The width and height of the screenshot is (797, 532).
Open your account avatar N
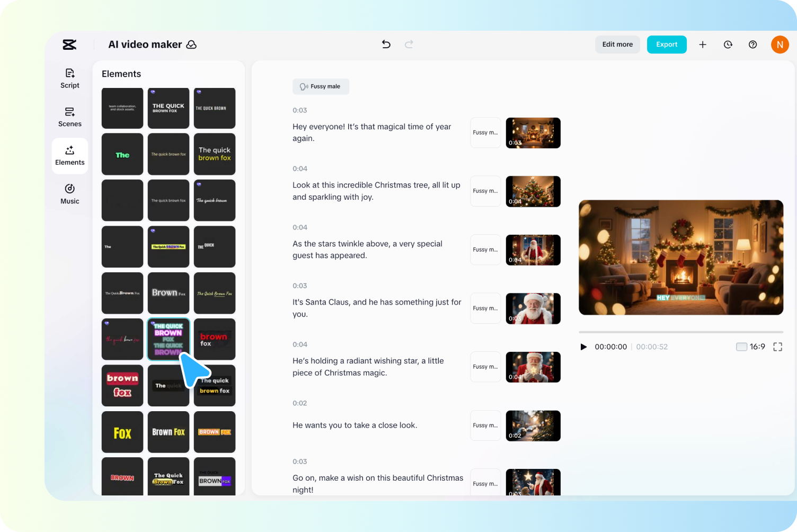pos(780,45)
